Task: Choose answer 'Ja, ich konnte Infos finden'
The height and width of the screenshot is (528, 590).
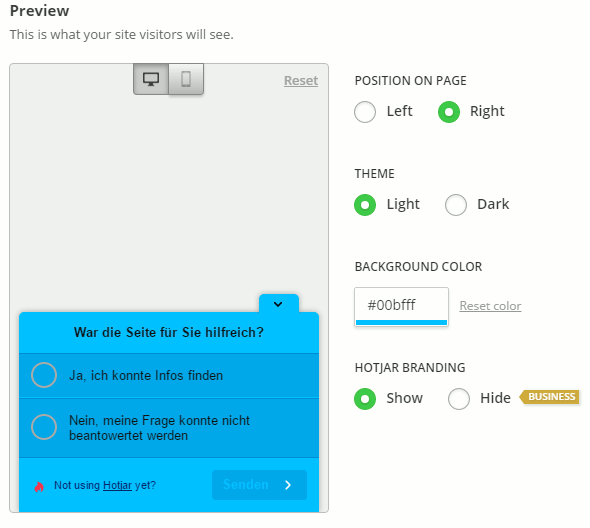Action: [169, 376]
